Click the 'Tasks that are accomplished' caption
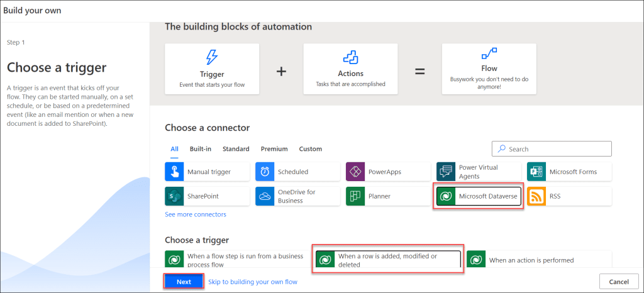 [350, 84]
